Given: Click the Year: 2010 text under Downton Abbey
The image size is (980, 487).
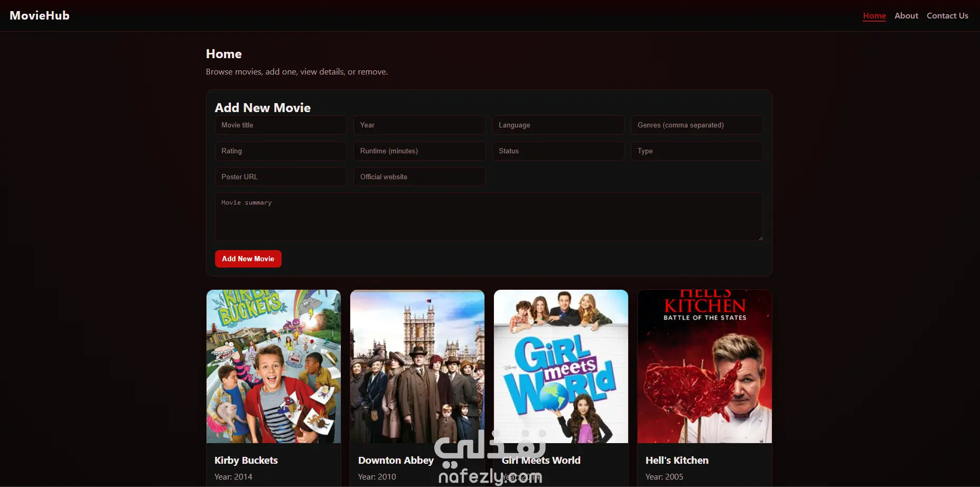Looking at the screenshot, I should point(377,477).
